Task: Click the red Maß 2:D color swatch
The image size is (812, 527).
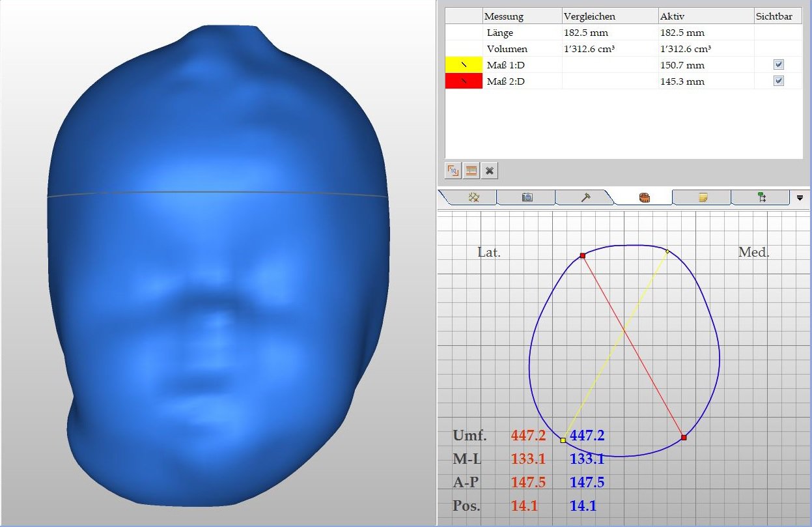Action: [x=464, y=81]
